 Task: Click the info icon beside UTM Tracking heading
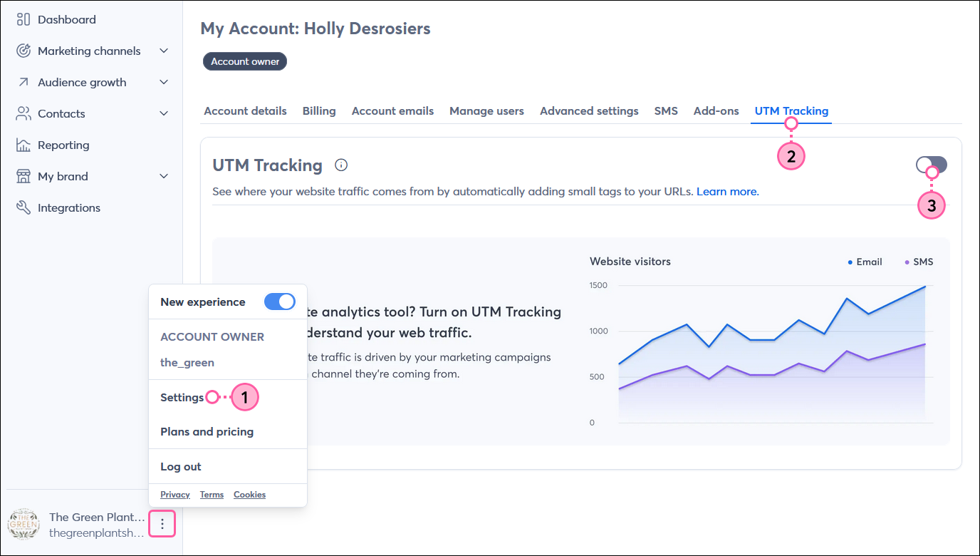[341, 165]
